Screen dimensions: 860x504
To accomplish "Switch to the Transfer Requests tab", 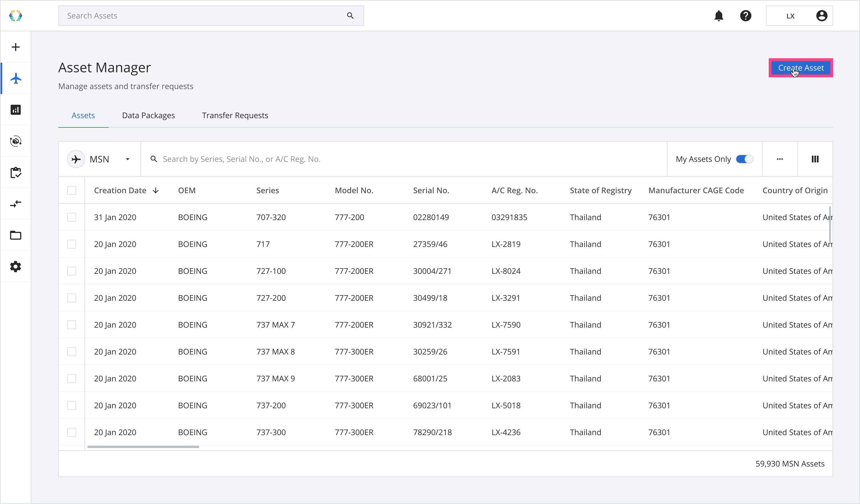I will coord(235,115).
